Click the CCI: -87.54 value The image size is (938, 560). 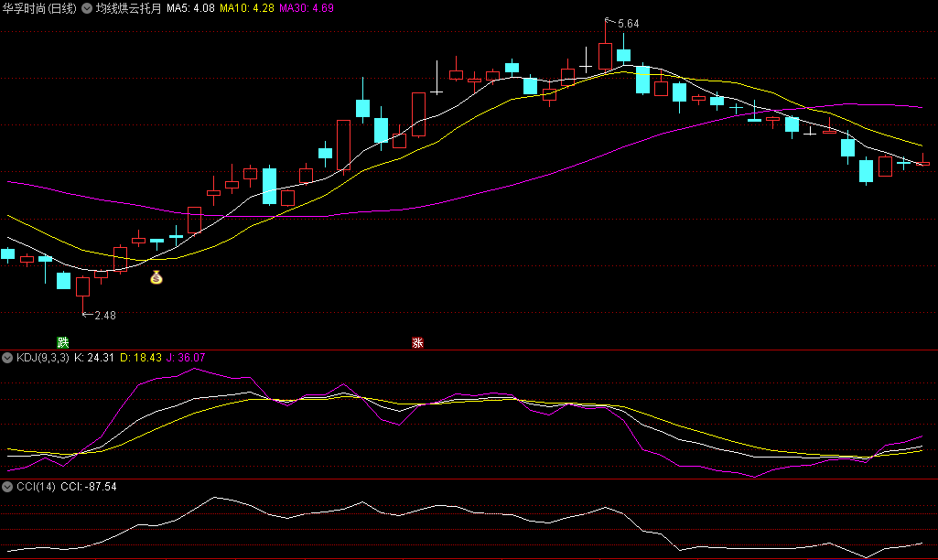(x=89, y=487)
